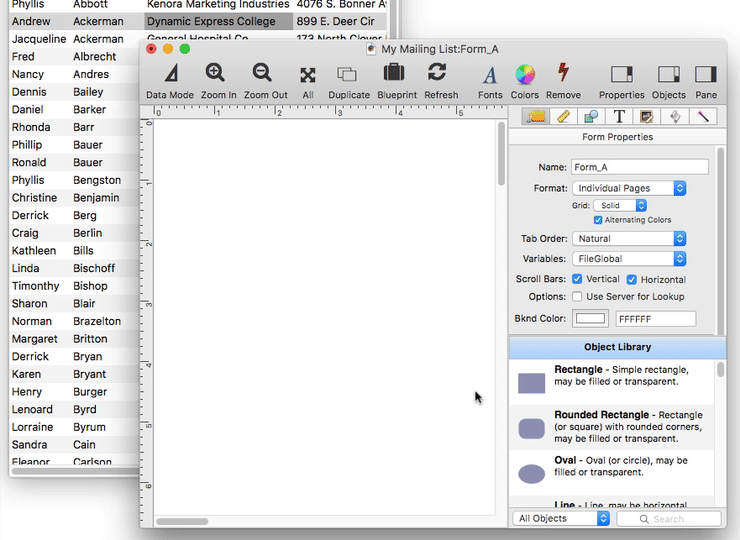Select the Rectangle shape icon
740x540 pixels.
click(x=531, y=383)
